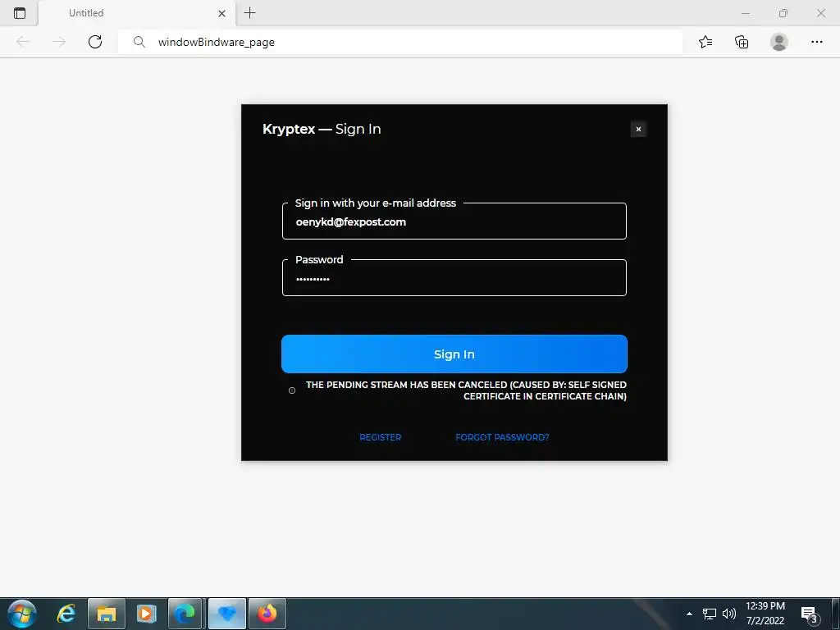Open the REGISTER link
840x630 pixels.
click(x=381, y=437)
